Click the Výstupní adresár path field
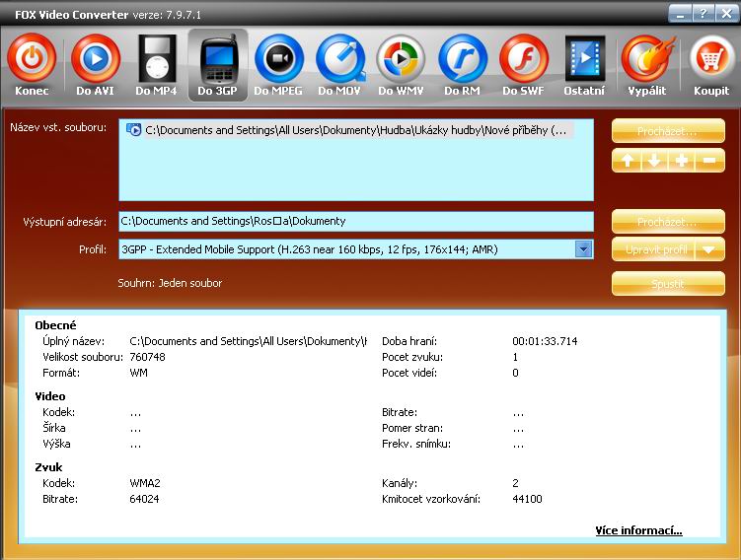741x560 pixels. (356, 221)
